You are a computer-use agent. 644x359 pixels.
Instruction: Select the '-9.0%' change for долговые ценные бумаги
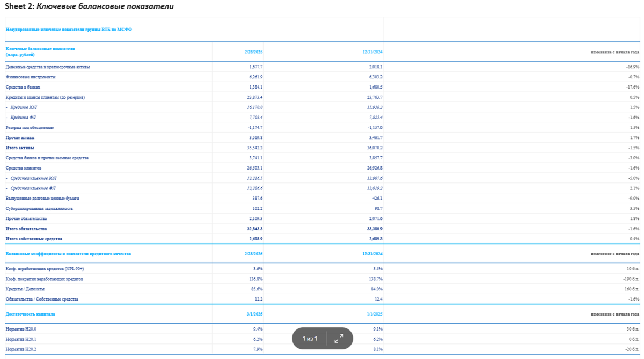[x=634, y=199]
